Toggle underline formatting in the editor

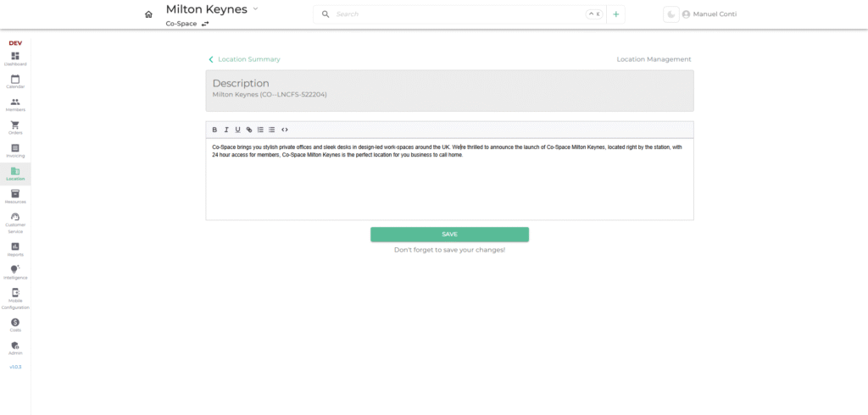(x=237, y=130)
